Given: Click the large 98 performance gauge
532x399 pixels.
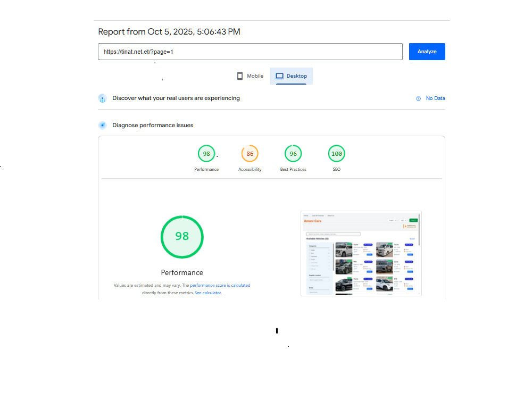Looking at the screenshot, I should 182,237.
